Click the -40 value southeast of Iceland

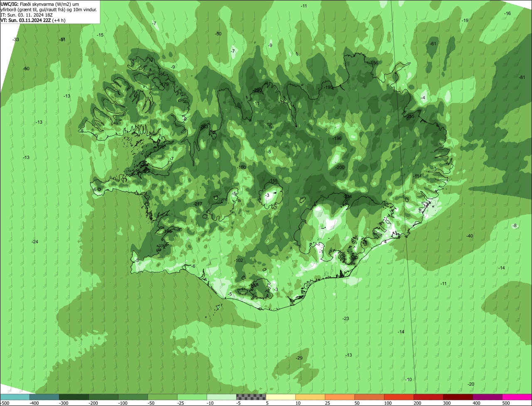pos(470,236)
